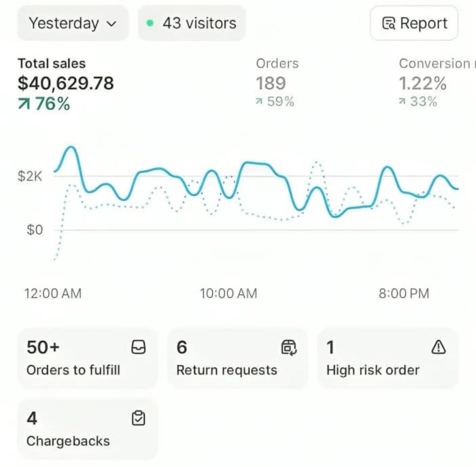
Task: Click the report magnifier icon
Action: click(x=388, y=23)
